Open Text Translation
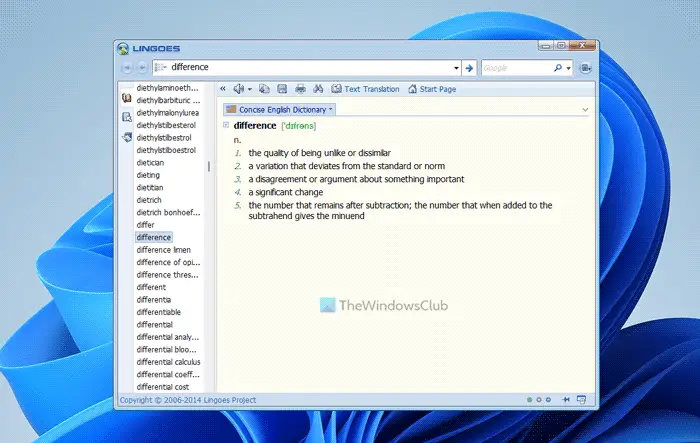Screen dimensions: 700x443 click(x=365, y=89)
